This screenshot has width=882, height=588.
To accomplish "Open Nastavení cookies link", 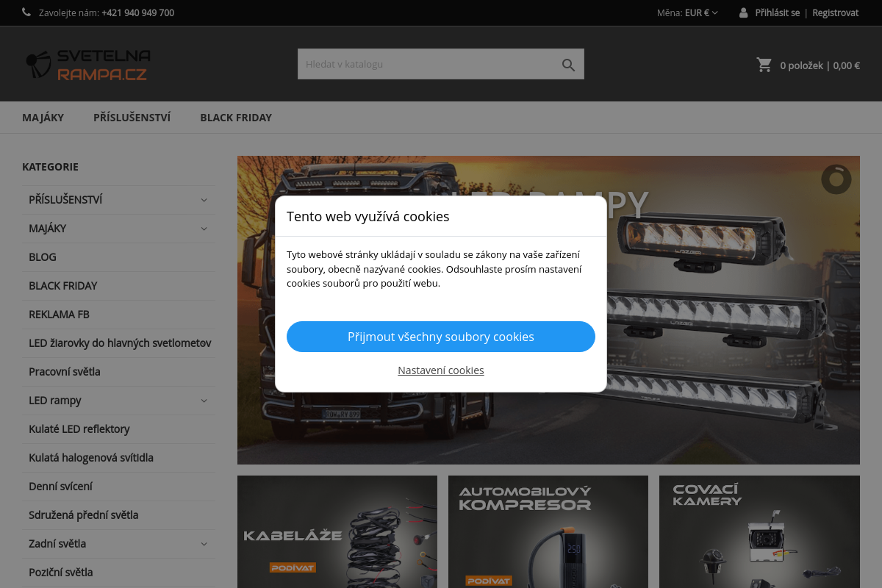I will (440, 370).
